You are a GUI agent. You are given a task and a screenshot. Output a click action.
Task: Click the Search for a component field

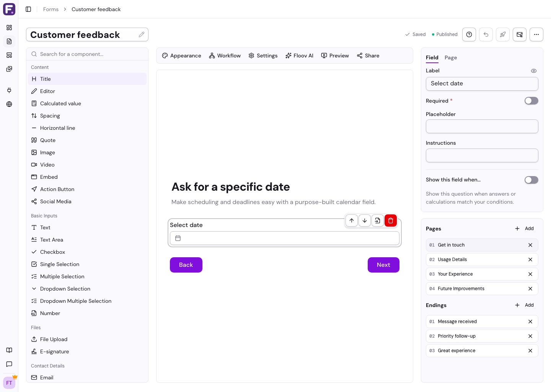[87, 54]
